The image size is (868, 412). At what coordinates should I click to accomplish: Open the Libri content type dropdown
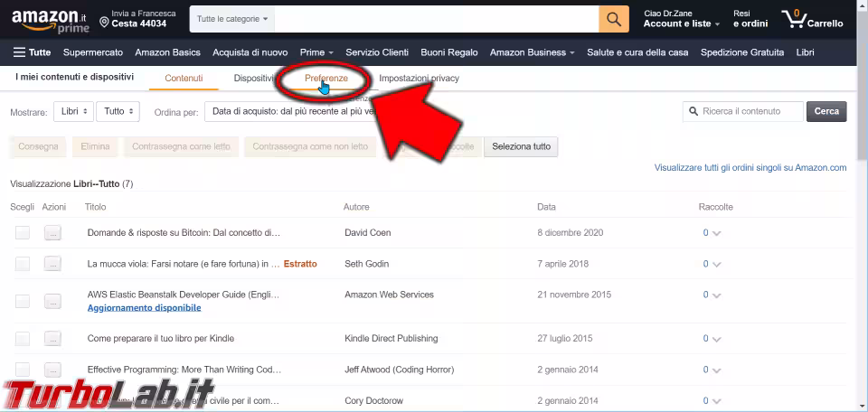click(73, 111)
